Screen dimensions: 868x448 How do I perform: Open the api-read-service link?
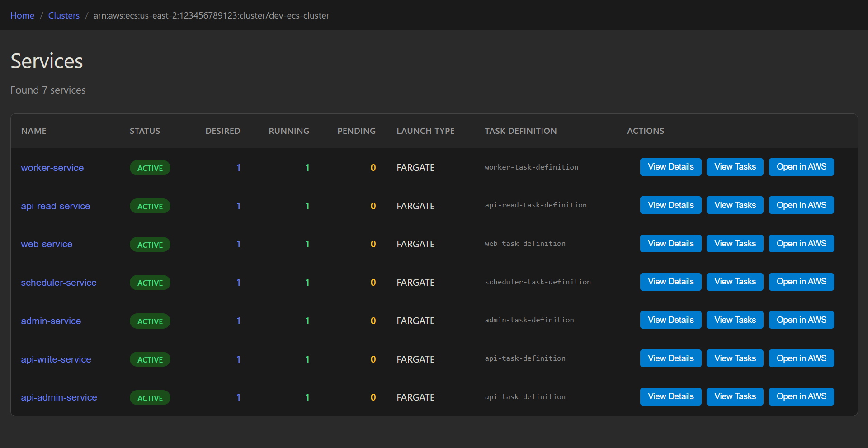pyautogui.click(x=55, y=206)
